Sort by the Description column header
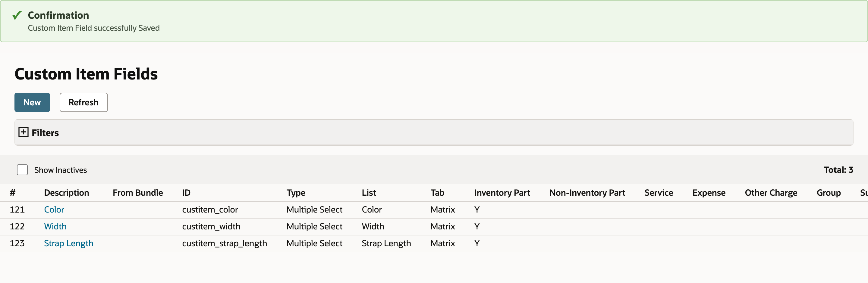This screenshot has width=868, height=283. click(66, 193)
